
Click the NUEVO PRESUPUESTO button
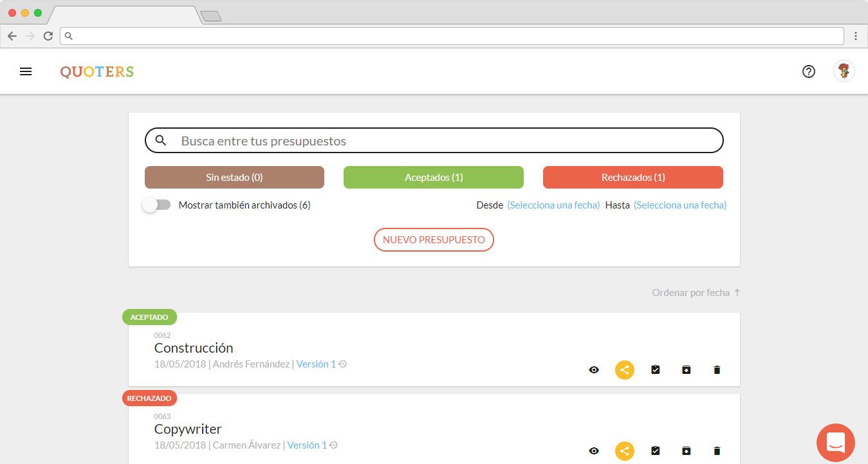pyautogui.click(x=434, y=240)
